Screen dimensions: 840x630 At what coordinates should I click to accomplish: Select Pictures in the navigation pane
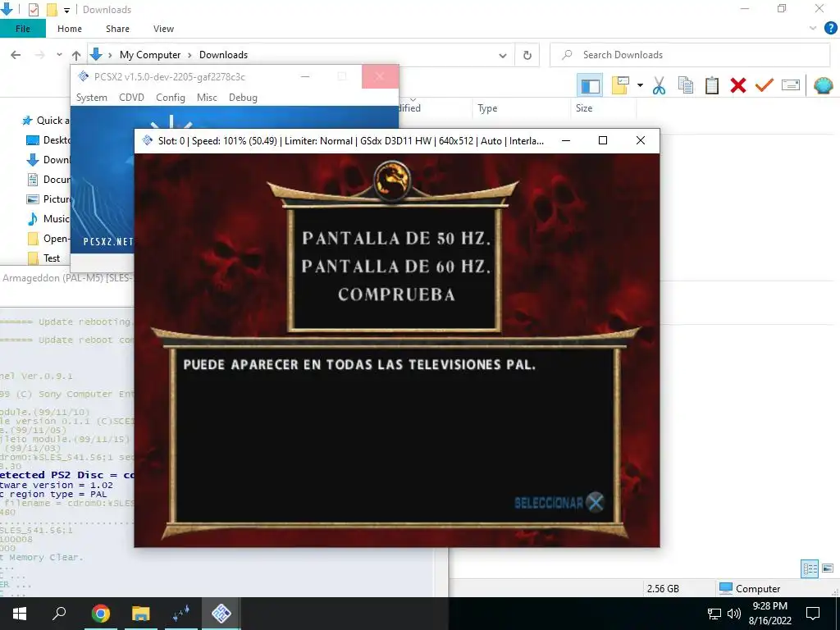coord(48,199)
